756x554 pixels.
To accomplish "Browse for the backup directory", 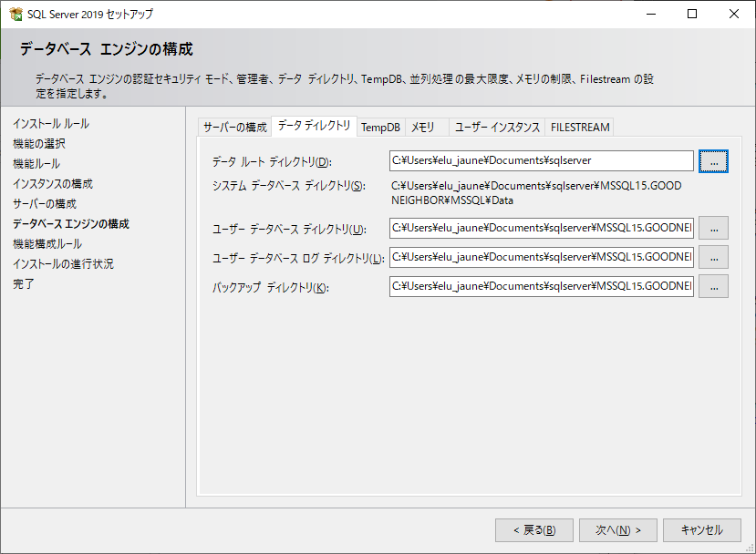I will [713, 287].
